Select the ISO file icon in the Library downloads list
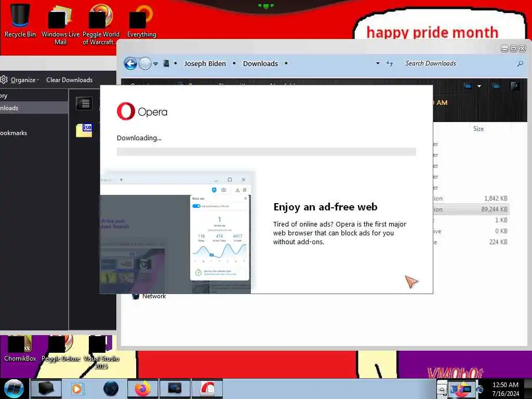Image resolution: width=532 pixels, height=399 pixels. coord(84,130)
